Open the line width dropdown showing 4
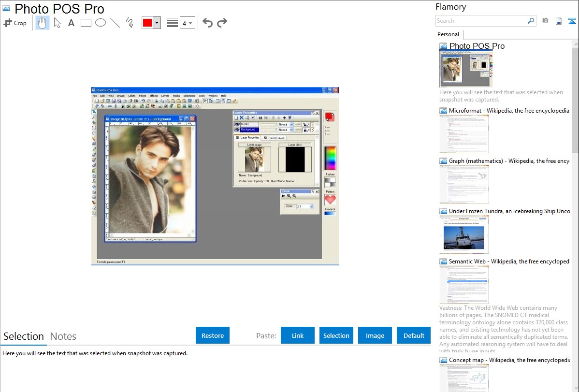The height and width of the screenshot is (392, 579). pyautogui.click(x=187, y=23)
